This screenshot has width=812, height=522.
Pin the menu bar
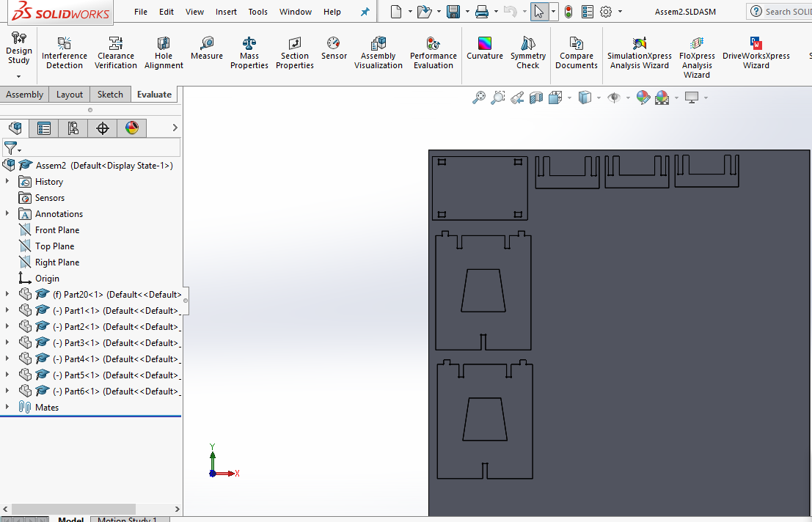[x=365, y=12]
